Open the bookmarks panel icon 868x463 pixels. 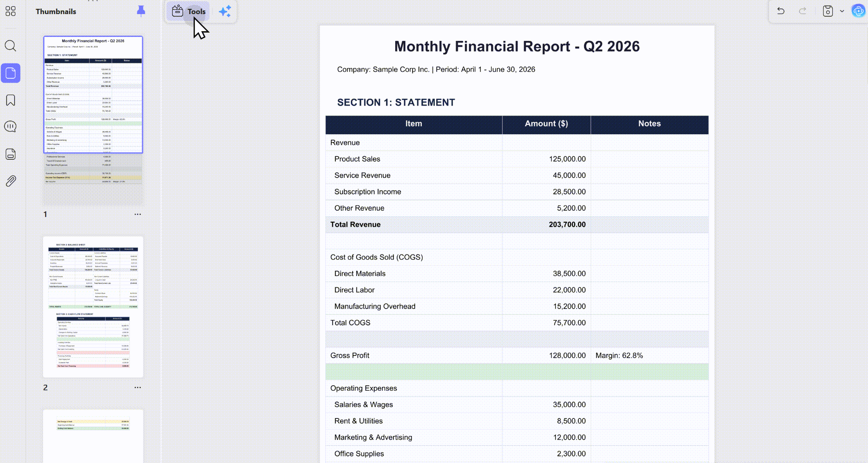11,100
